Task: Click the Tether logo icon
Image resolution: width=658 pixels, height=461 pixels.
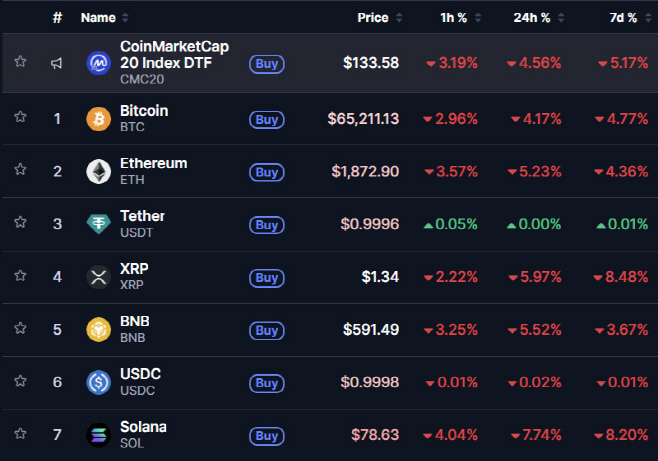Action: (98, 224)
